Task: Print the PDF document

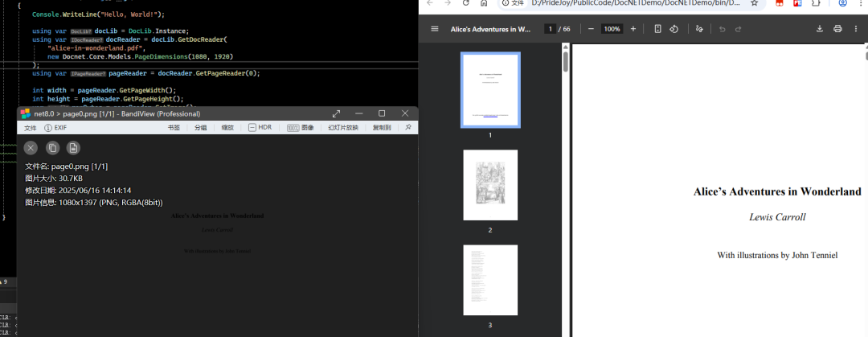Action: tap(837, 29)
